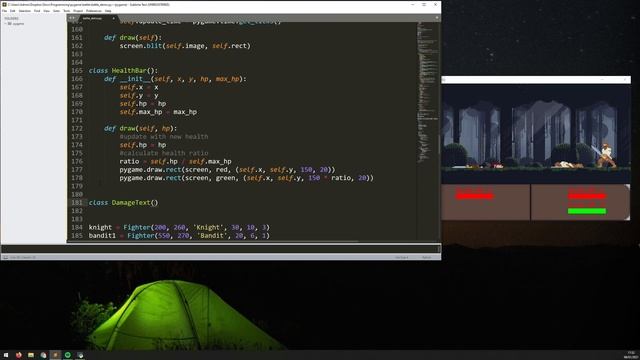Click the line and column status text
This screenshot has width=640, height=360.
pyautogui.click(x=22, y=257)
